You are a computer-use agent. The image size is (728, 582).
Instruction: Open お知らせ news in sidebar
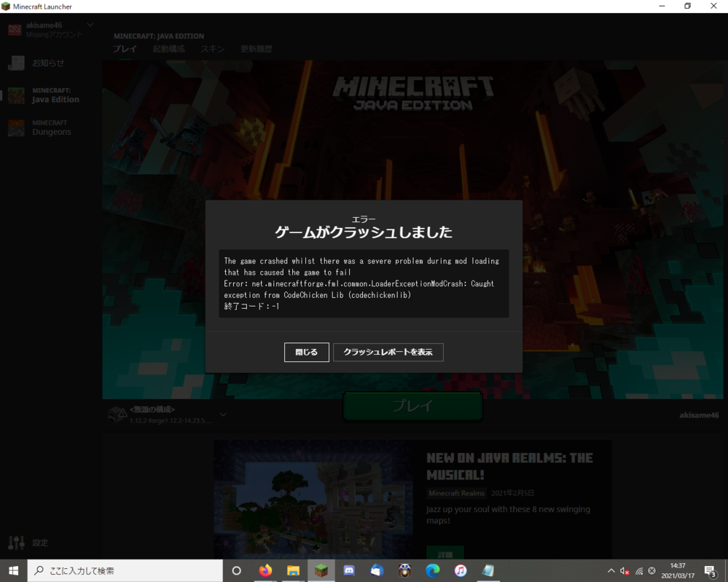pyautogui.click(x=49, y=63)
